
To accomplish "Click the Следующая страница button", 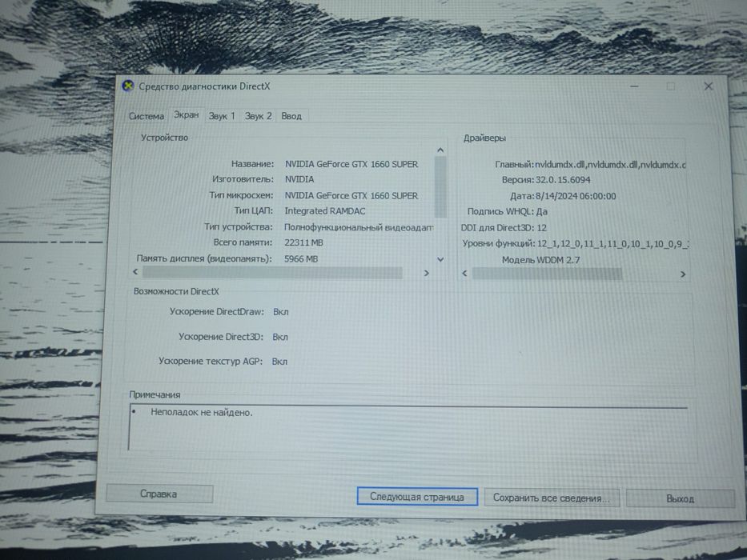I will (417, 497).
